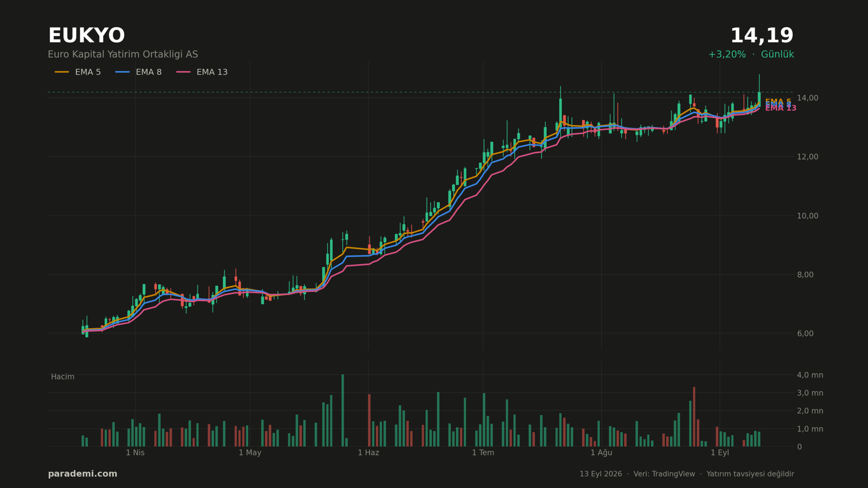Viewport: 868px width, 488px height.
Task: Click the 1 Ağu date axis label
Action: pyautogui.click(x=601, y=453)
